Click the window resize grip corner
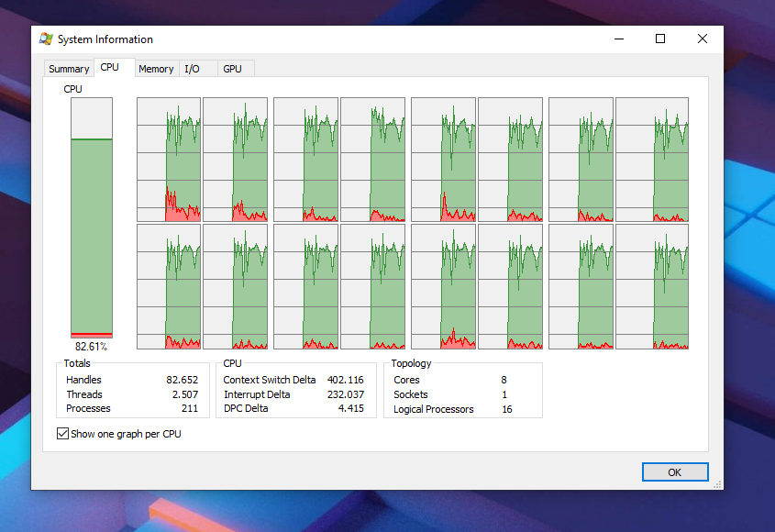 pos(717,483)
